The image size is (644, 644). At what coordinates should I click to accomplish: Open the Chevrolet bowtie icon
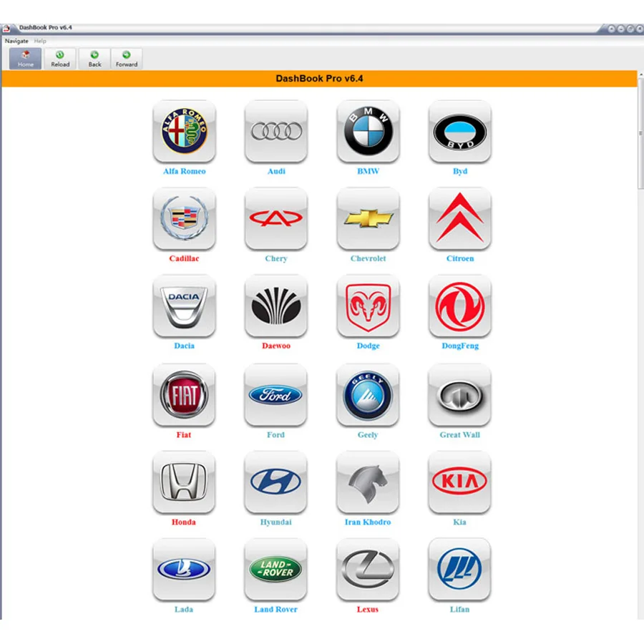coord(368,218)
